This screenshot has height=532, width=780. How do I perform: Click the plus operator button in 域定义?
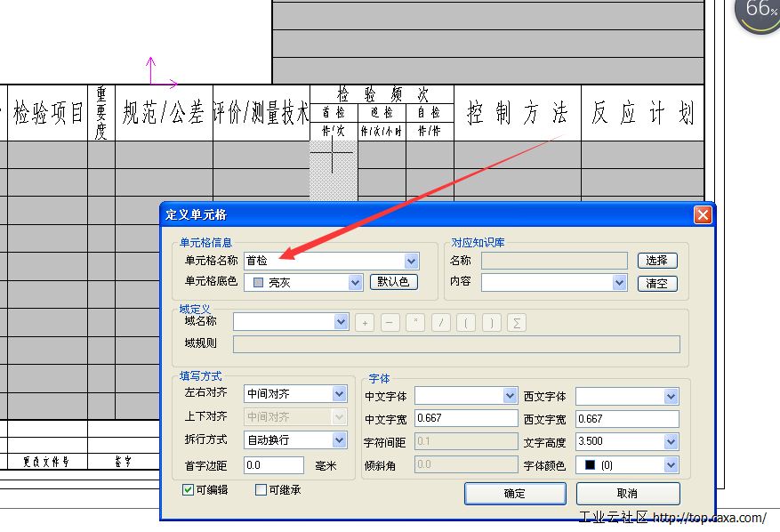(x=365, y=323)
